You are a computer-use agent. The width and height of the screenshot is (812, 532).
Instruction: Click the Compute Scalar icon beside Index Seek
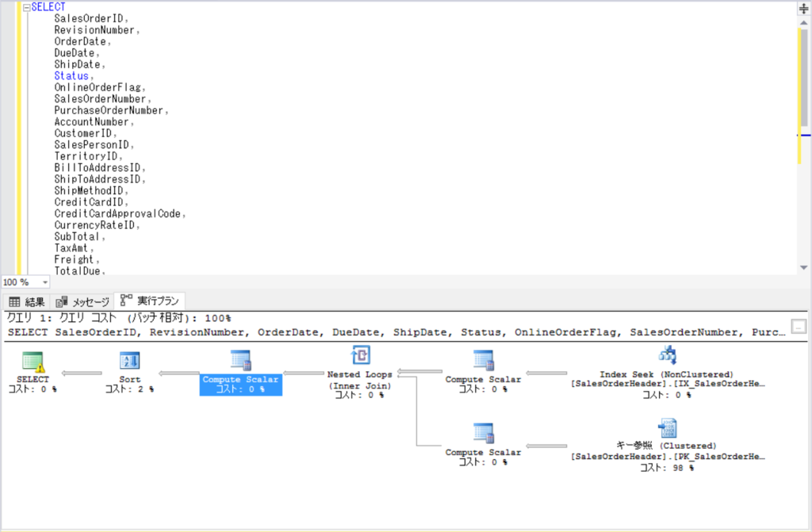pos(483,361)
